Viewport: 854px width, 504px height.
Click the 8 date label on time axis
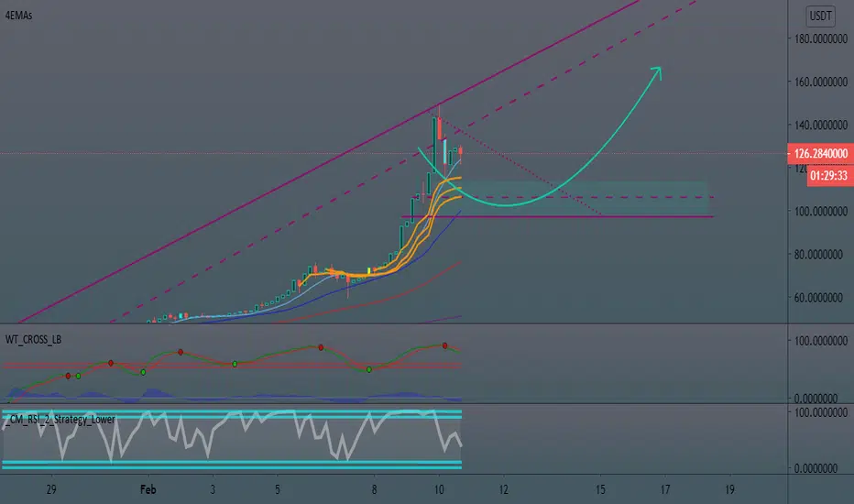pyautogui.click(x=374, y=489)
